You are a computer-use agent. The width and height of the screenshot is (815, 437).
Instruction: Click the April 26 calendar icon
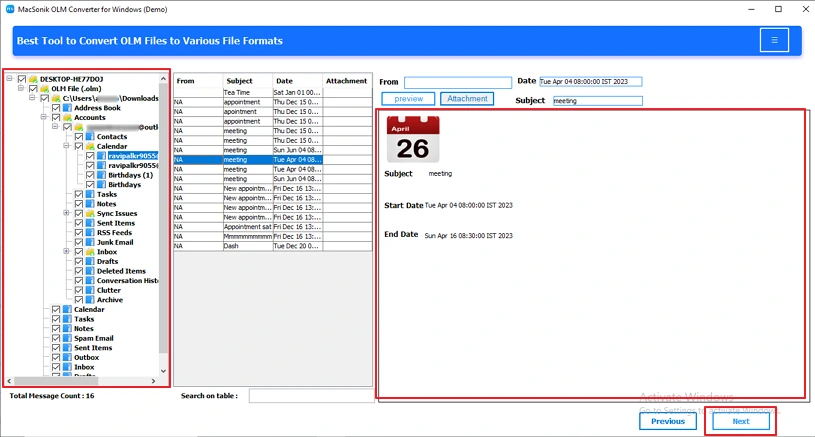pyautogui.click(x=413, y=139)
